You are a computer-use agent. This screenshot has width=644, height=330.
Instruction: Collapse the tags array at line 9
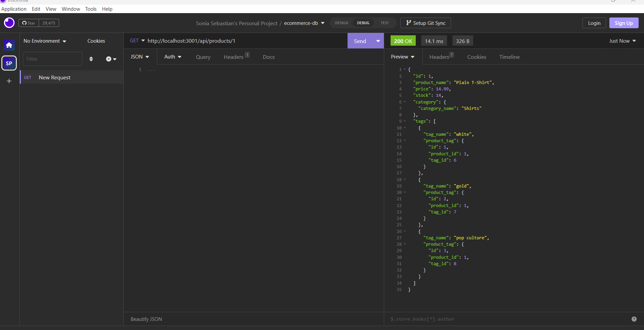click(x=404, y=121)
